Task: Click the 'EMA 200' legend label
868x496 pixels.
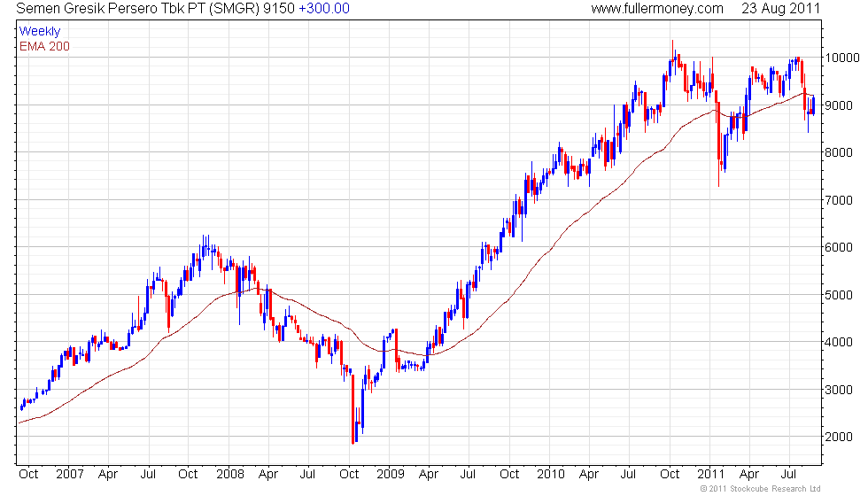Action: [x=45, y=46]
